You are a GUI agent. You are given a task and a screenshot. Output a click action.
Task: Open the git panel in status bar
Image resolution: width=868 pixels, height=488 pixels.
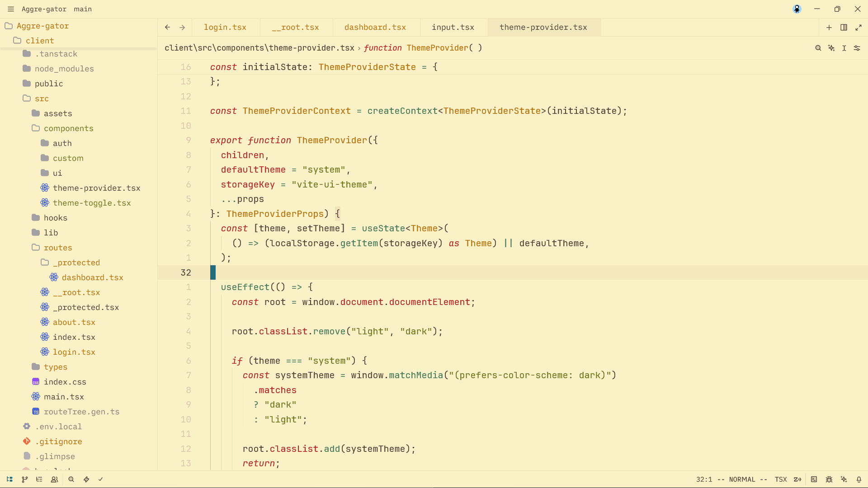point(24,479)
